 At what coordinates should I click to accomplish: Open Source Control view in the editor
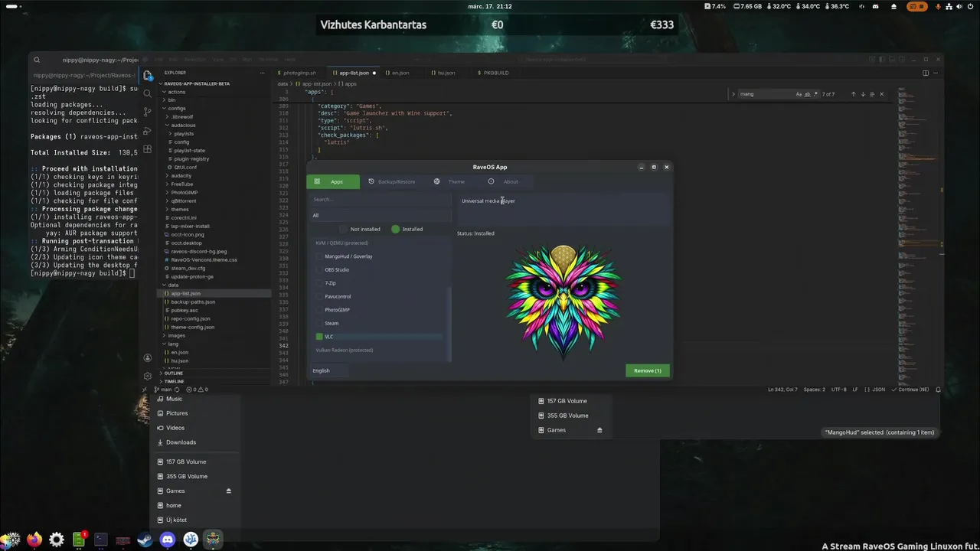(x=148, y=112)
